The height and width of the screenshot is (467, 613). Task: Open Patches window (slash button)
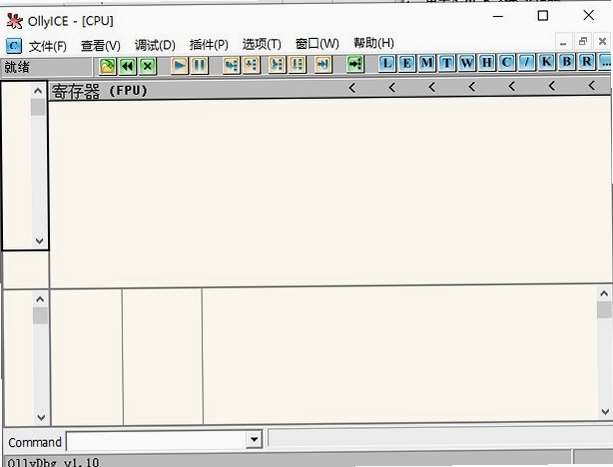point(526,62)
